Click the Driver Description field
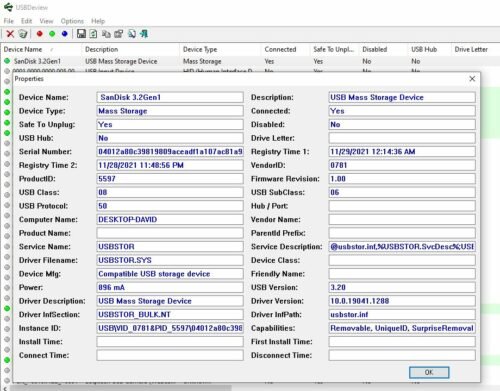 pyautogui.click(x=170, y=301)
